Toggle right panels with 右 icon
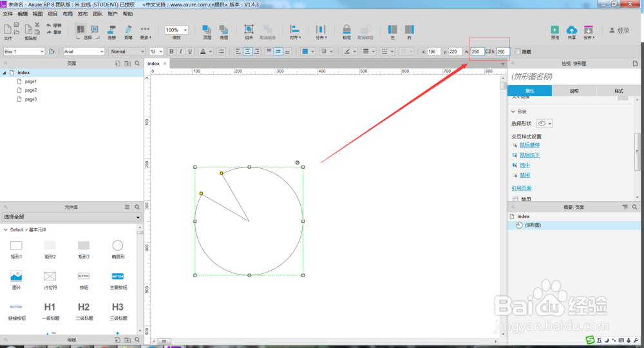The image size is (644, 348). click(x=409, y=29)
